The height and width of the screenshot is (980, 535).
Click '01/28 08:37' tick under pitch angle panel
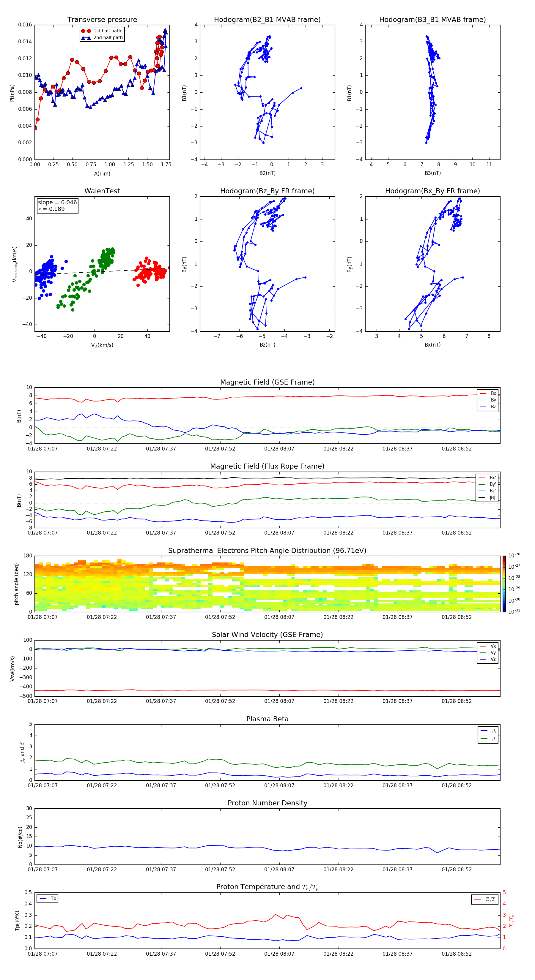pyautogui.click(x=398, y=617)
